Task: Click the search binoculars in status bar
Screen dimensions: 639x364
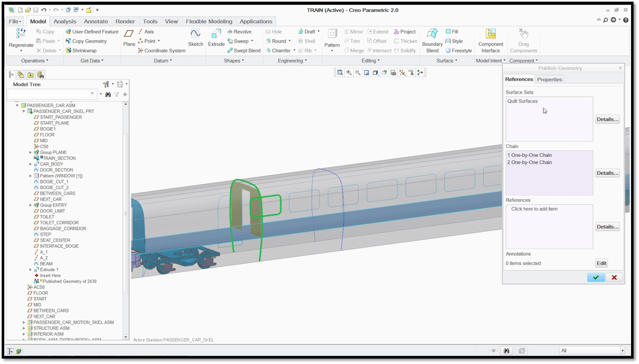Action: pos(506,351)
